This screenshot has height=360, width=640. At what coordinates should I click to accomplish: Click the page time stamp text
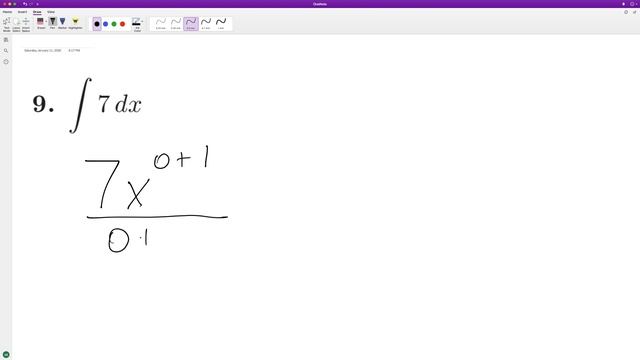point(74,51)
